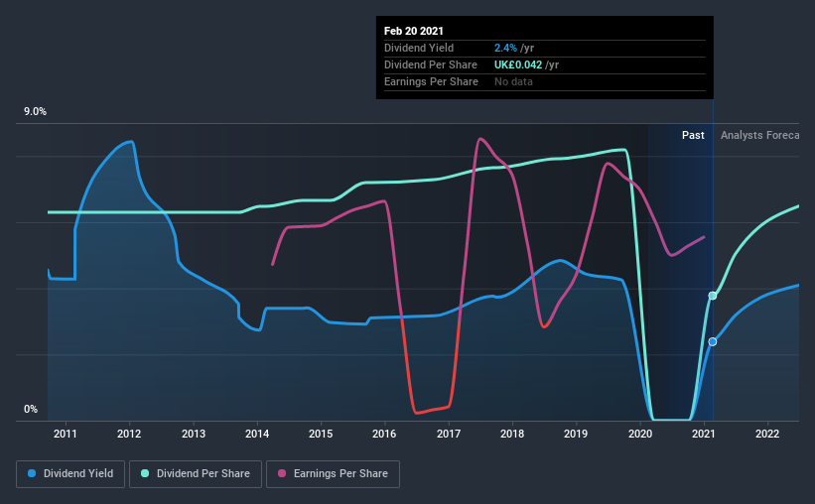Click the 2020 x-axis year label
Viewport: 815px width, 504px height.
pos(640,434)
